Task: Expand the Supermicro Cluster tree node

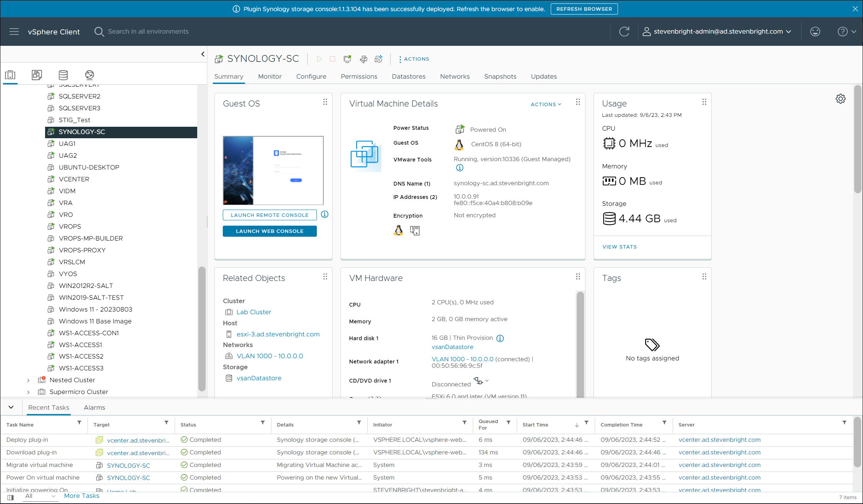Action: [28, 392]
